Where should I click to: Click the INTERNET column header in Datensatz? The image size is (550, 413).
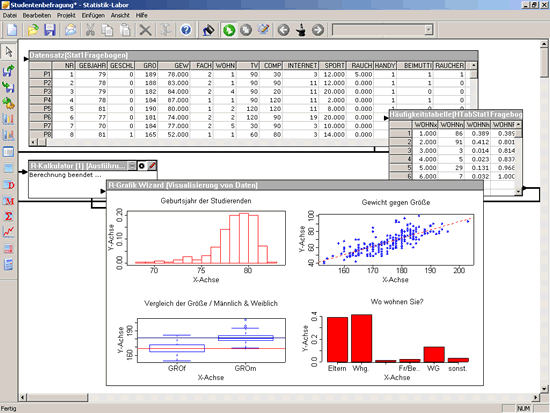[302, 66]
